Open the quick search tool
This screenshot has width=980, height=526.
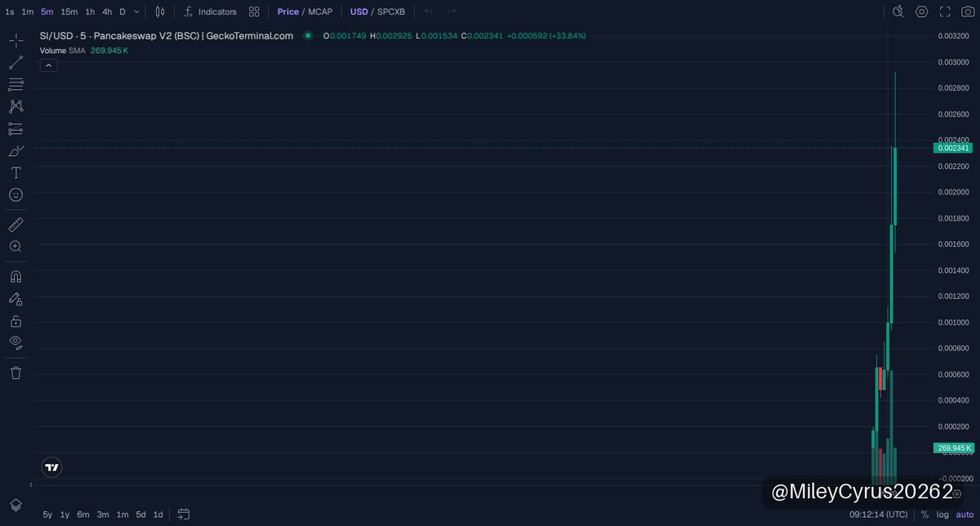(x=898, y=11)
